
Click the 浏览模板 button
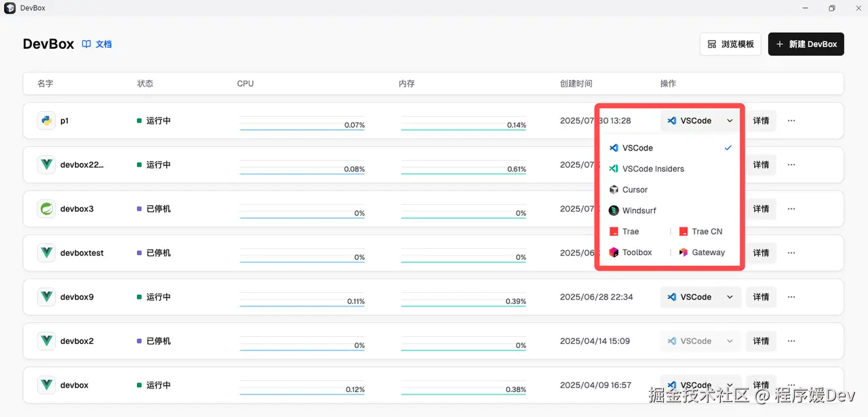(x=730, y=44)
